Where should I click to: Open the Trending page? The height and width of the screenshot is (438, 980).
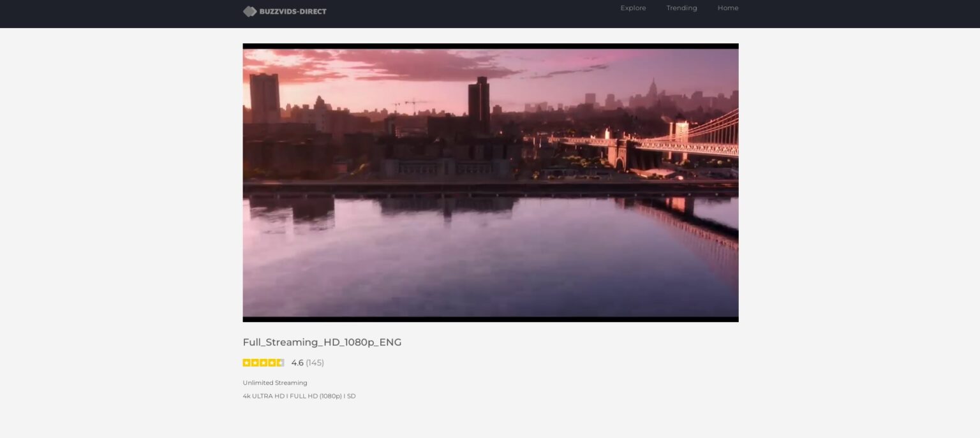[x=681, y=8]
